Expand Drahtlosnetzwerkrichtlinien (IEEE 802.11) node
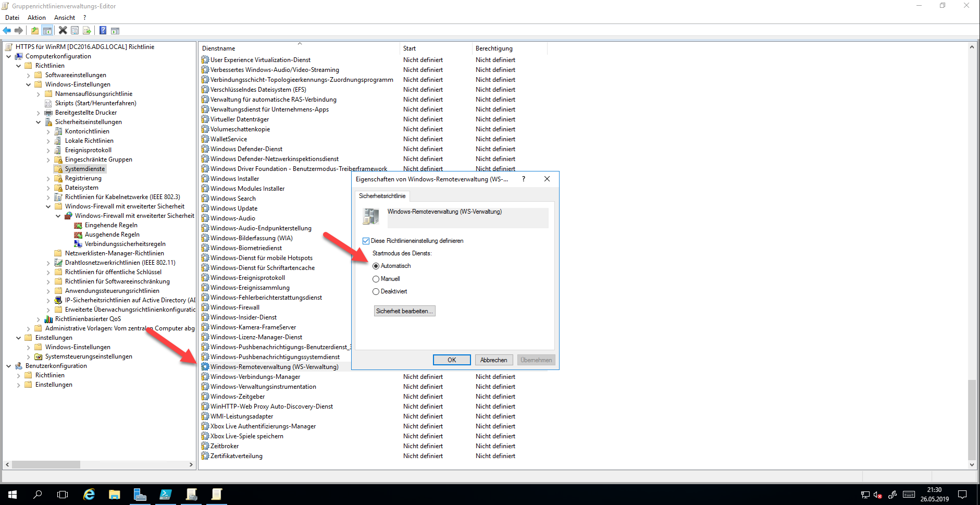This screenshot has height=505, width=980. tap(48, 263)
